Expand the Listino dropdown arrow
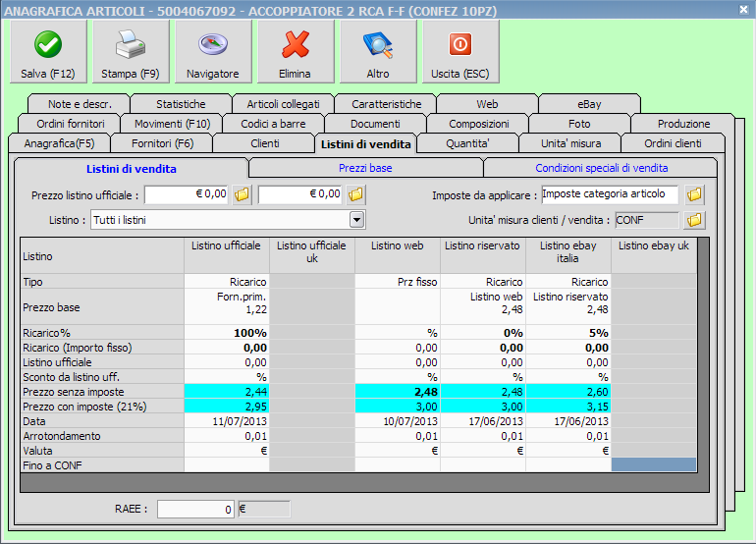 [x=356, y=220]
